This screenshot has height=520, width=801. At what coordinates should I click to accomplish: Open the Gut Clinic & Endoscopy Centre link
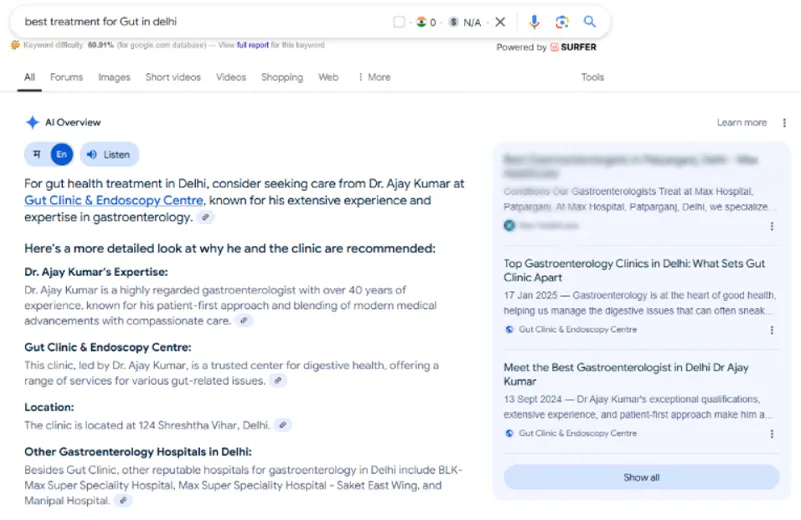click(x=114, y=200)
